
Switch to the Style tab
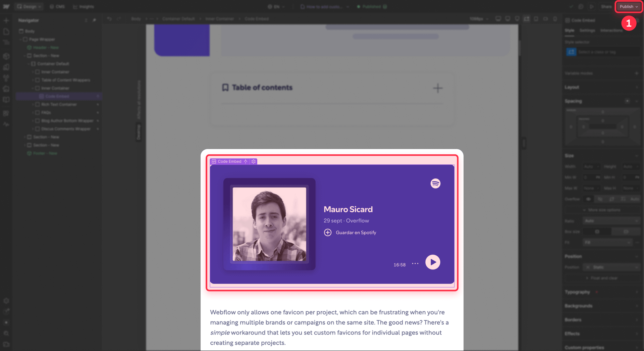pos(570,31)
